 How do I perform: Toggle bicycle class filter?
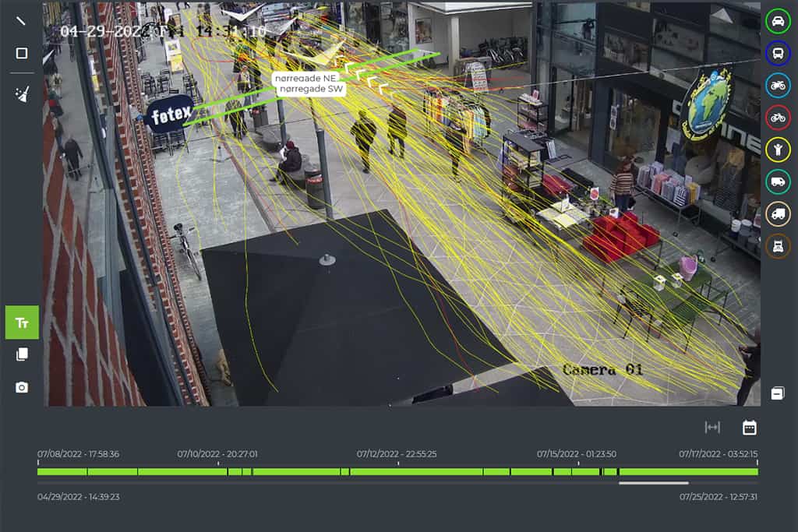[x=778, y=117]
